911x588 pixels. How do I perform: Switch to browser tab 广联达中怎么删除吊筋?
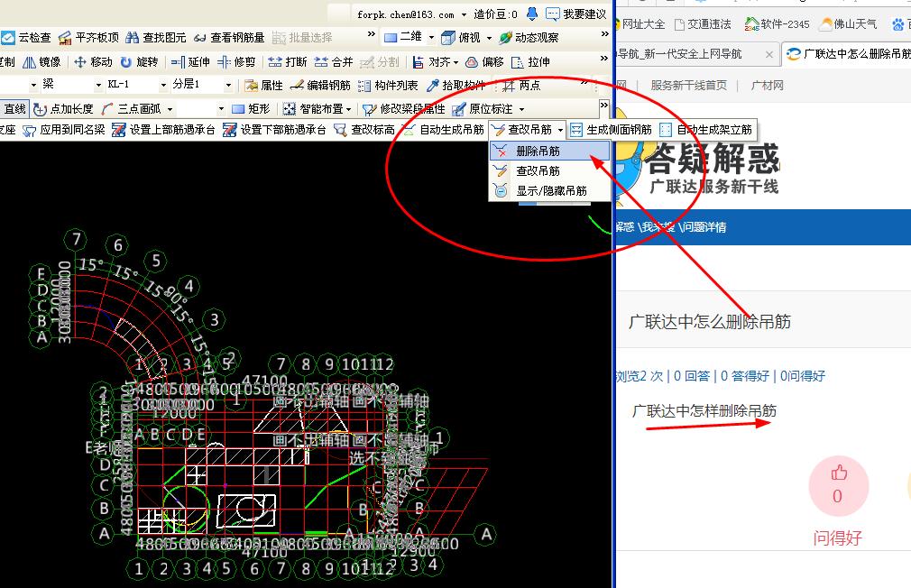(848, 54)
